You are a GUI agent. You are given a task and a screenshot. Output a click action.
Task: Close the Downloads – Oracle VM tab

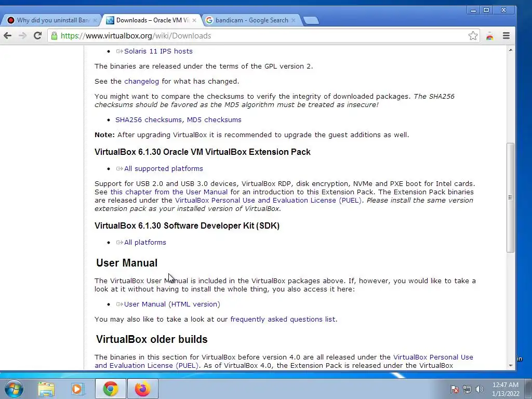pyautogui.click(x=194, y=20)
